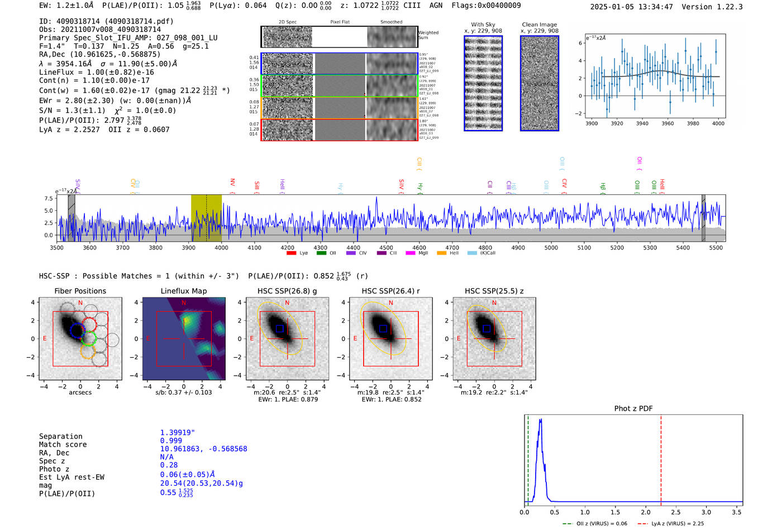Click the green OII legend swatch

(x=321, y=253)
